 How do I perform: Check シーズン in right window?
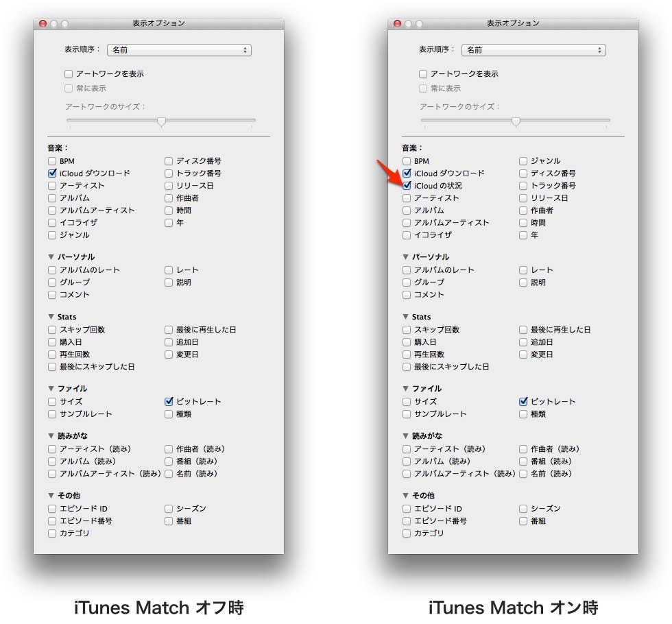[x=523, y=509]
